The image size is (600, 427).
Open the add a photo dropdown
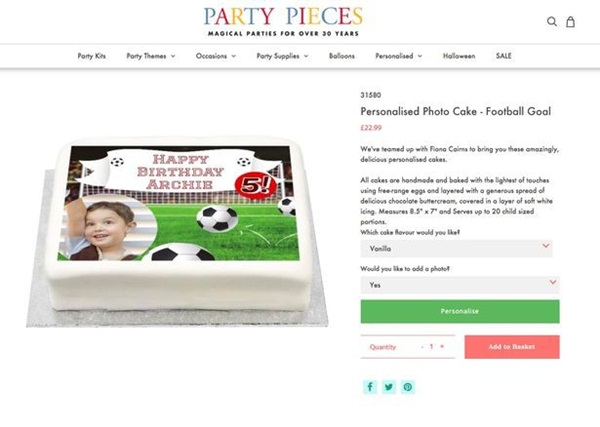click(456, 285)
